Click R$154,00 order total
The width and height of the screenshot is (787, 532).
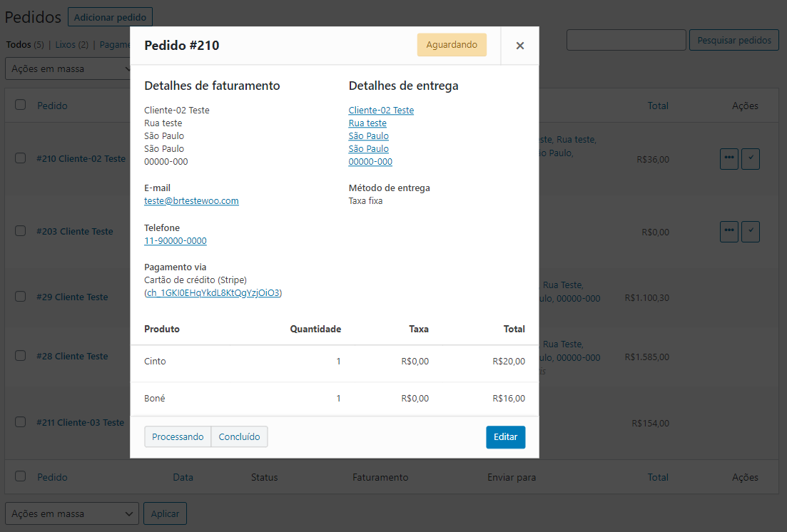pos(651,423)
